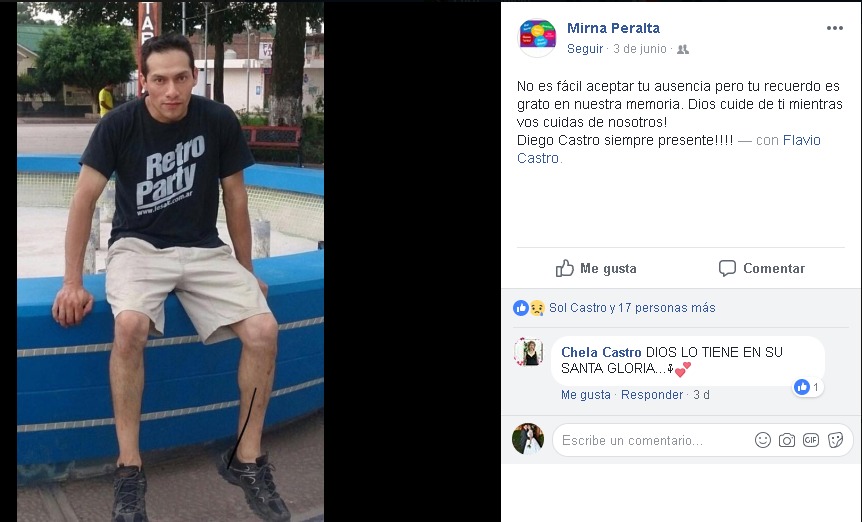Like Chela Castro's comment
Image resolution: width=862 pixels, height=522 pixels.
(585, 395)
